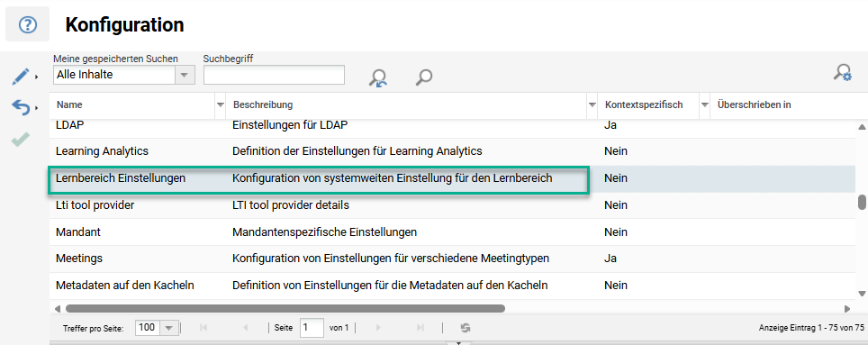Click the blue undo arrow icon

pos(21,107)
